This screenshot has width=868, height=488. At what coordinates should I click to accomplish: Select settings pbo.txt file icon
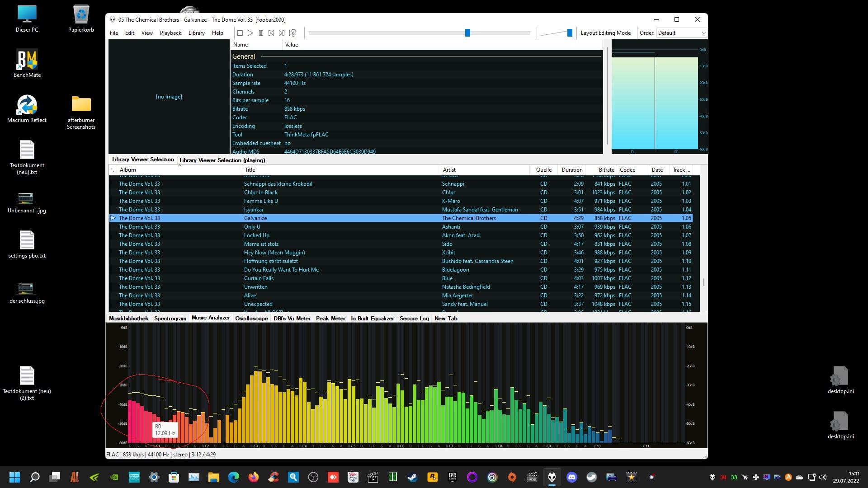tap(27, 244)
